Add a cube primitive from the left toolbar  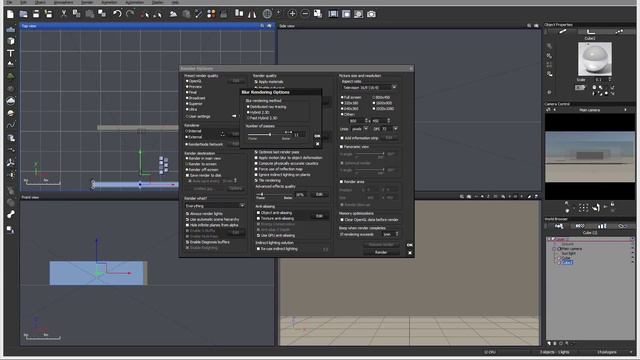click(x=11, y=41)
